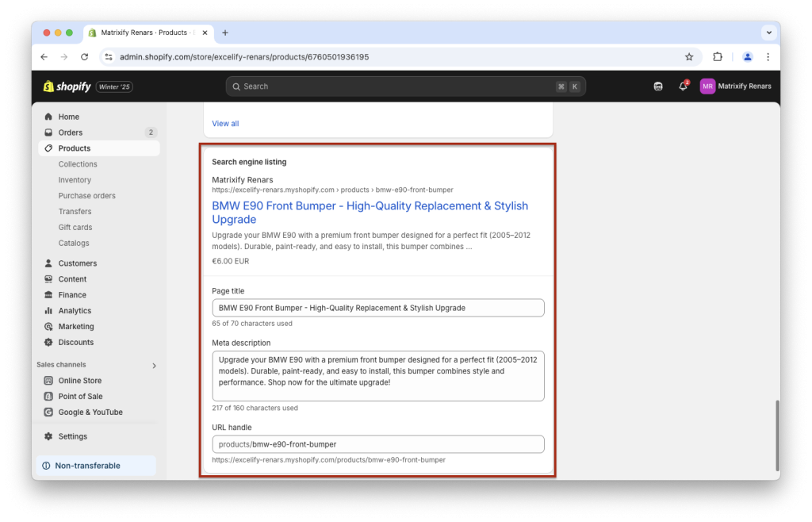Image resolution: width=812 pixels, height=522 pixels.
Task: Open the notifications bell
Action: tap(683, 86)
